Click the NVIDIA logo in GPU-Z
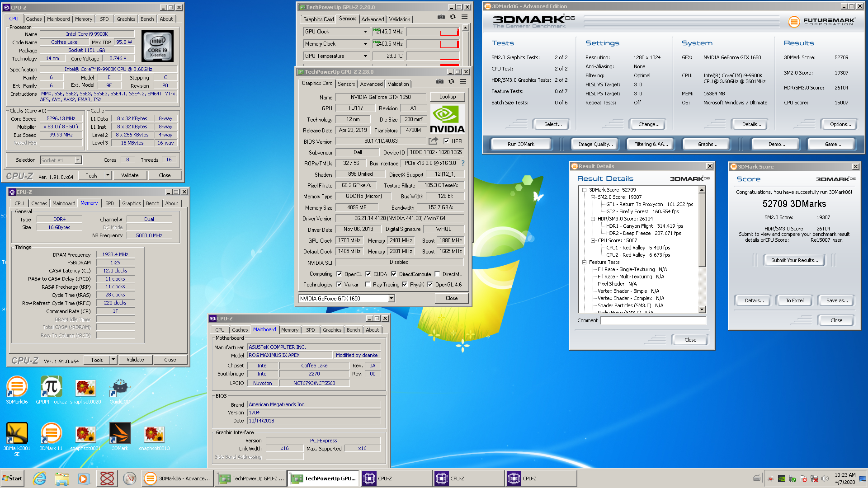 click(x=447, y=119)
